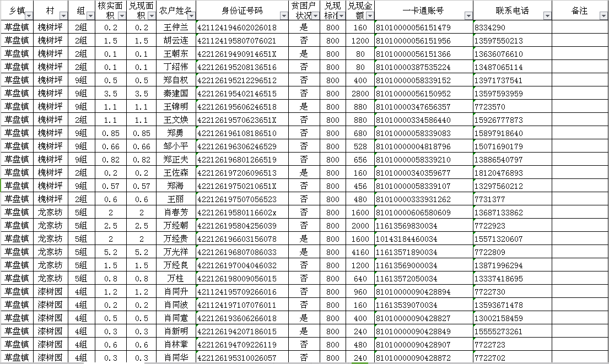
Task: Select the name cell 万经朝
Action: (x=176, y=225)
